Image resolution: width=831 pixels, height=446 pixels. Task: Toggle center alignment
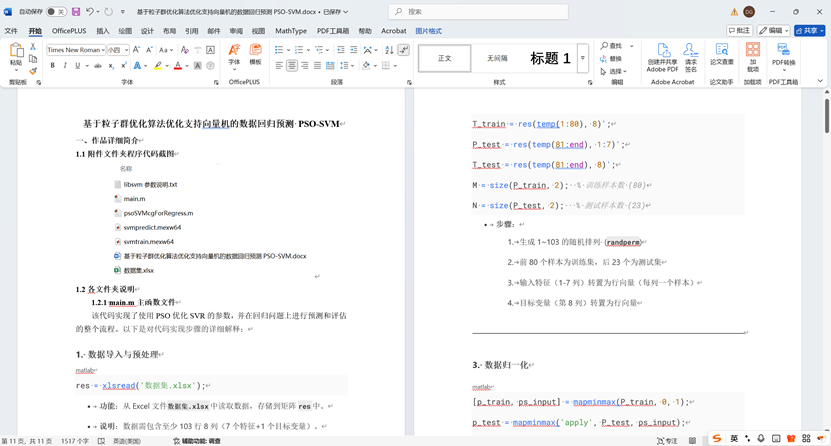292,66
